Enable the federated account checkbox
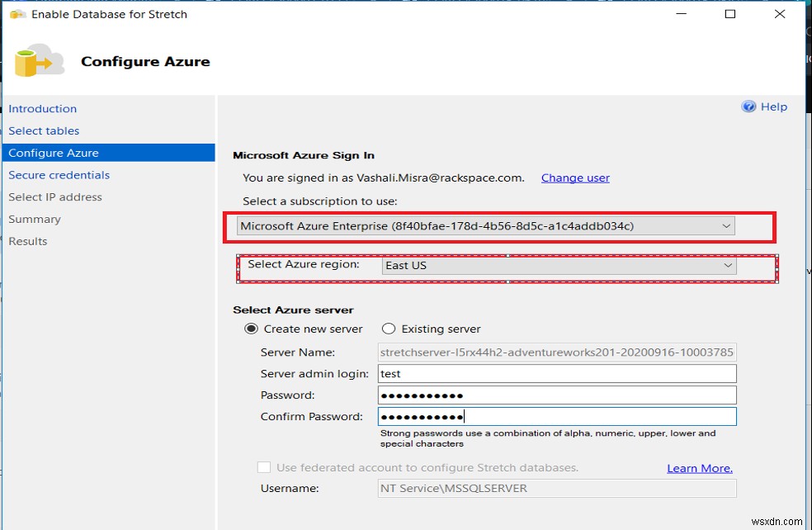 [264, 468]
